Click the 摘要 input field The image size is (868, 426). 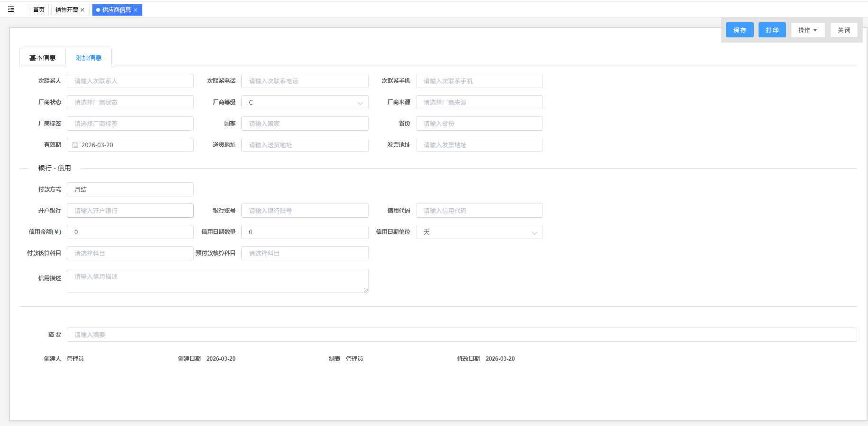click(461, 335)
